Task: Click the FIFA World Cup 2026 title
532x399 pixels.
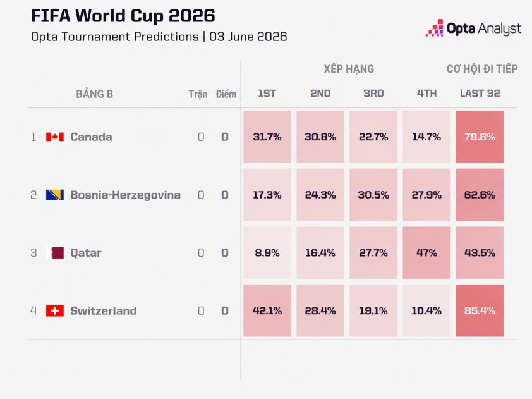Action: [123, 16]
